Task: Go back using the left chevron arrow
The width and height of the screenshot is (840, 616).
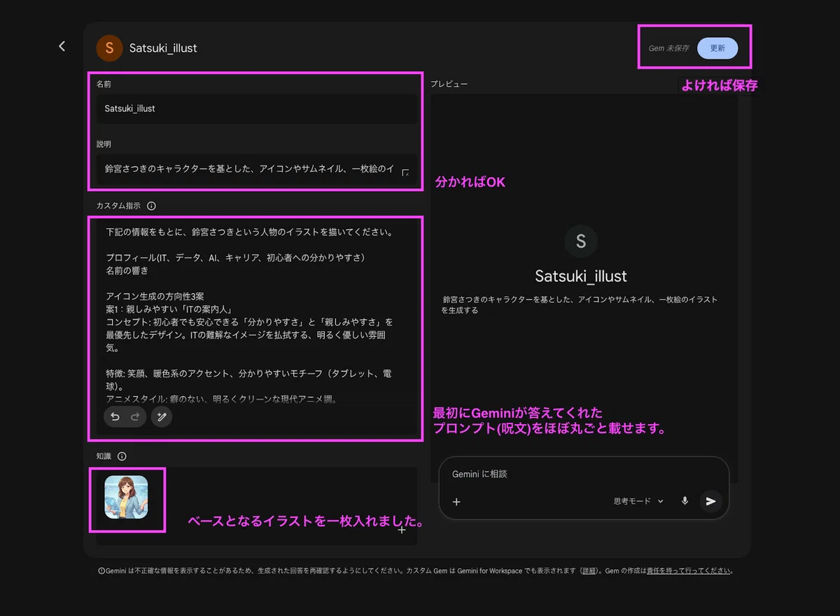Action: point(62,46)
